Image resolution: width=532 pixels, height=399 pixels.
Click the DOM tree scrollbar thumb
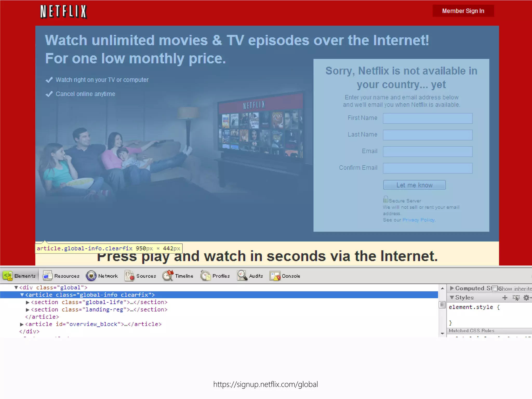click(x=442, y=305)
